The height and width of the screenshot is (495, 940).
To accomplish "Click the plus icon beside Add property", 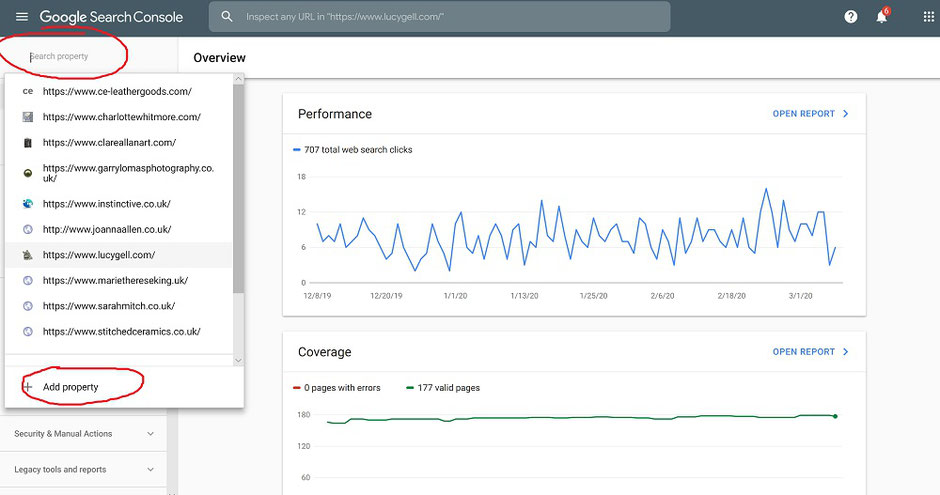I will (x=28, y=387).
